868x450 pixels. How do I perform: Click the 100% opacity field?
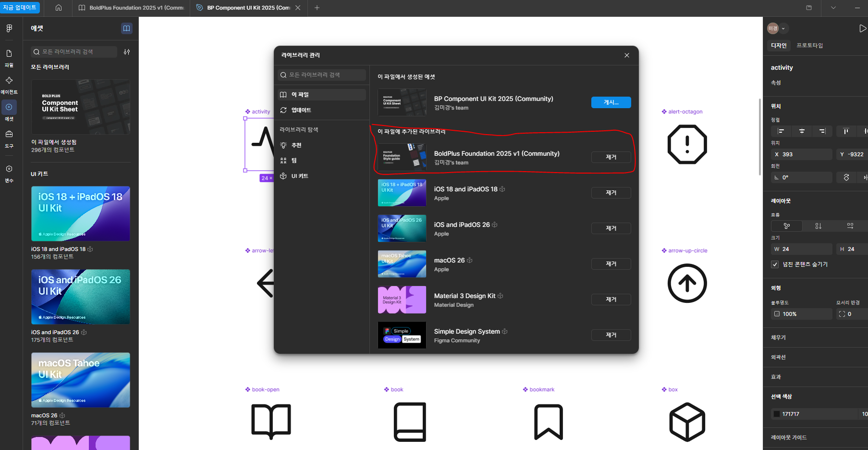point(802,314)
